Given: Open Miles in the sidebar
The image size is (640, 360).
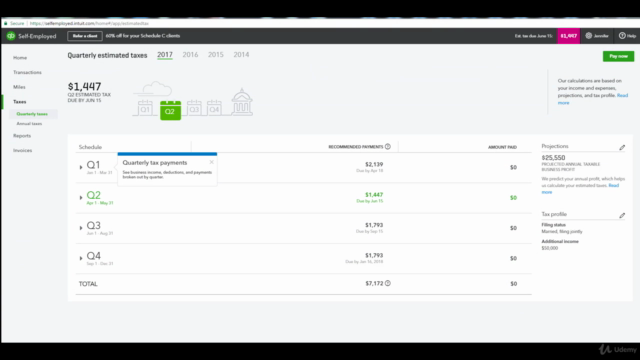Looking at the screenshot, I should coord(19,87).
